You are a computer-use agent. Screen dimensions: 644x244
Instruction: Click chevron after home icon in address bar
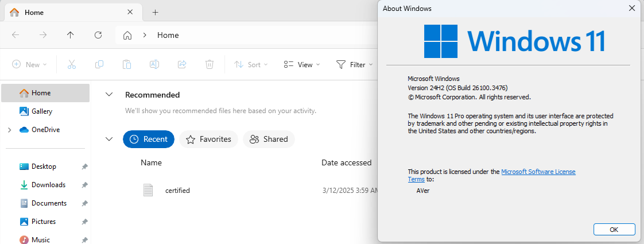point(145,36)
